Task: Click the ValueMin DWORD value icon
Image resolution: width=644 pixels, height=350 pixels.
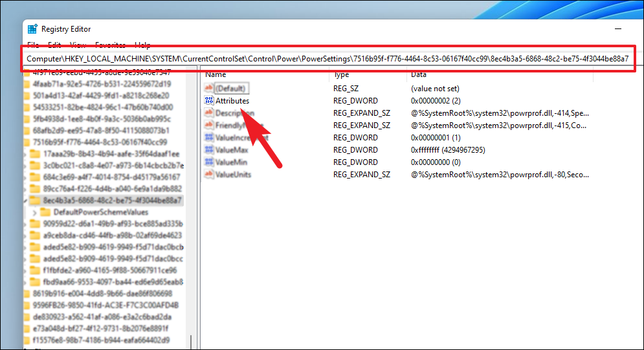Action: (208, 162)
